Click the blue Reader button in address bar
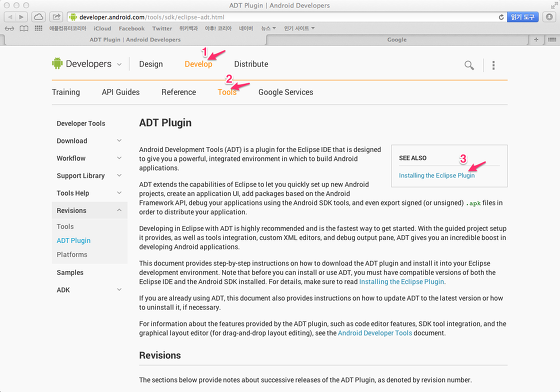This screenshot has width=560, height=392. 522,17
